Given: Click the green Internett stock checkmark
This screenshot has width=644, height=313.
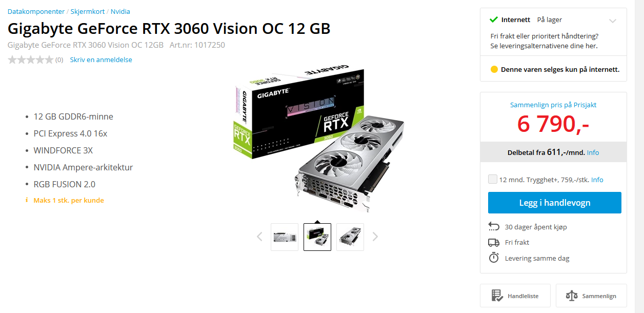Looking at the screenshot, I should [494, 19].
